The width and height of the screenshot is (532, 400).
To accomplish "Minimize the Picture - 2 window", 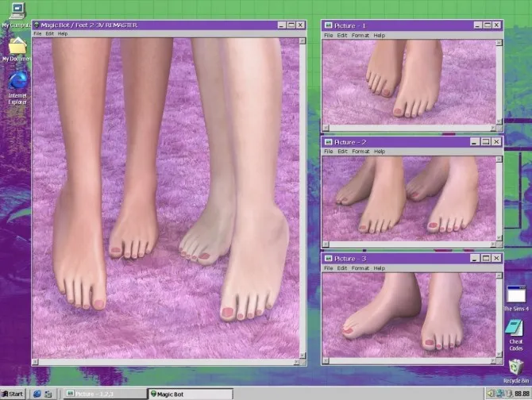I will tap(474, 142).
